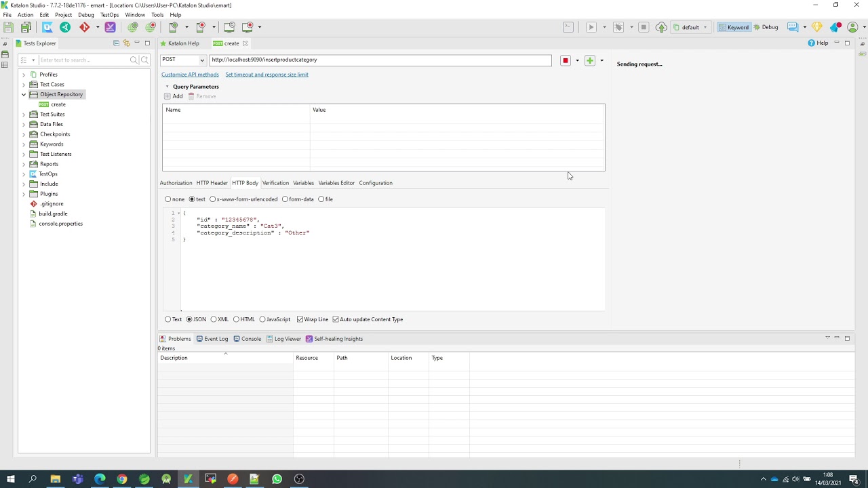Switch to Keyword perspective button
Screen dimensions: 868x488
[734, 27]
